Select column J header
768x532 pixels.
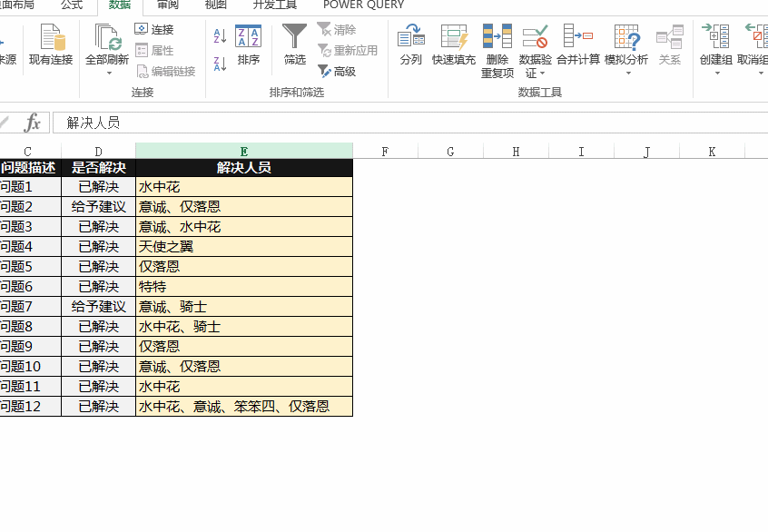click(646, 152)
